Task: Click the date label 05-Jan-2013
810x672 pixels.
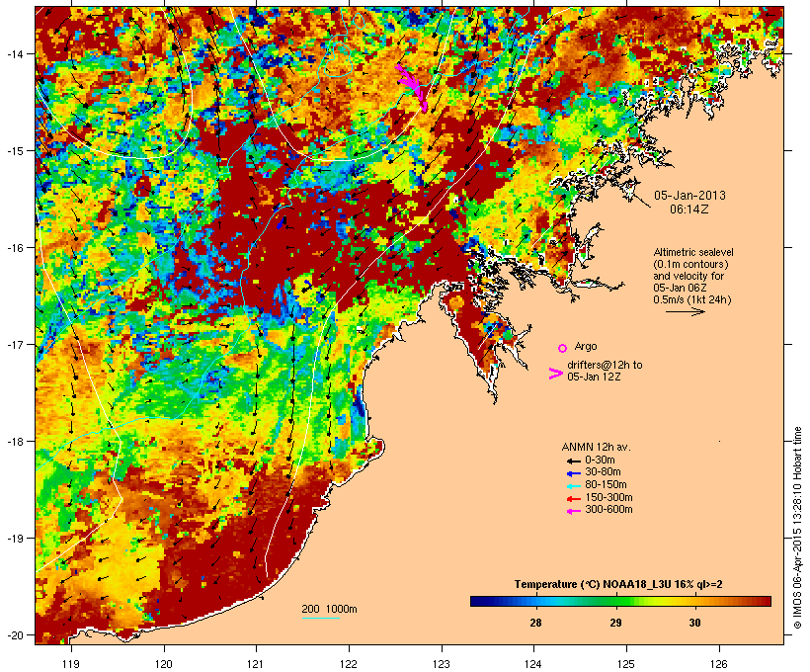Action: (x=689, y=196)
